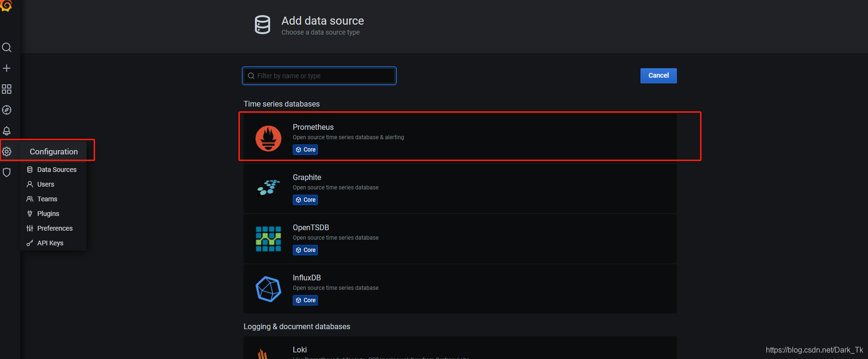Click the Core badge under InfluxDB
Image resolution: width=868 pixels, height=359 pixels.
coord(305,300)
